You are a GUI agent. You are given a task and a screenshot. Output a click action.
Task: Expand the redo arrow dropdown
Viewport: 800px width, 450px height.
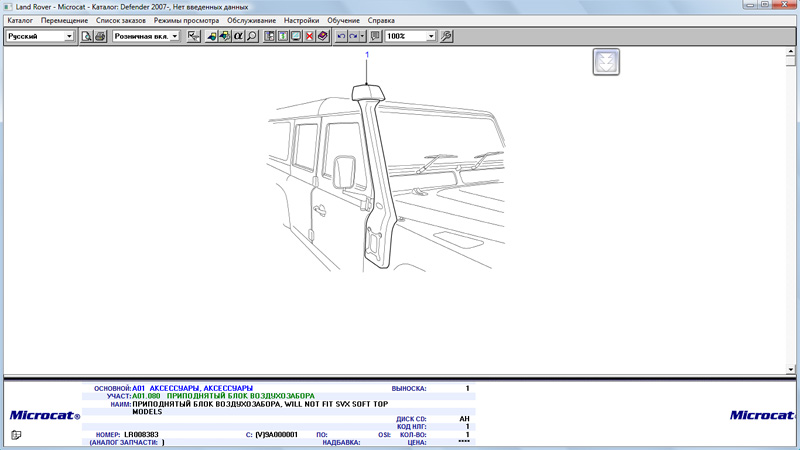(363, 36)
